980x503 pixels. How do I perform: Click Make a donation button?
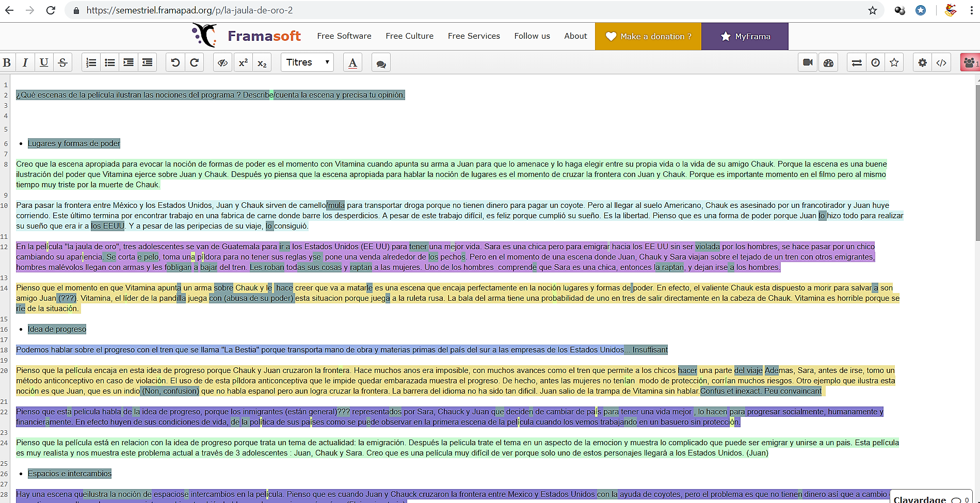(x=648, y=37)
